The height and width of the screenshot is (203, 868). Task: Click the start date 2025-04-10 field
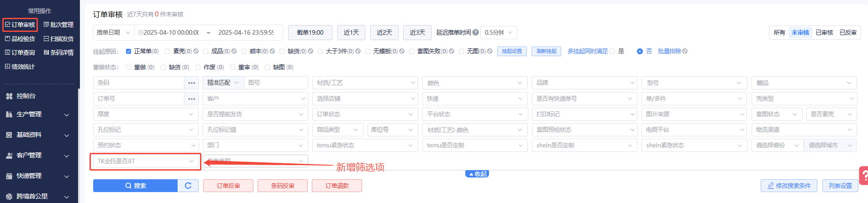171,32
